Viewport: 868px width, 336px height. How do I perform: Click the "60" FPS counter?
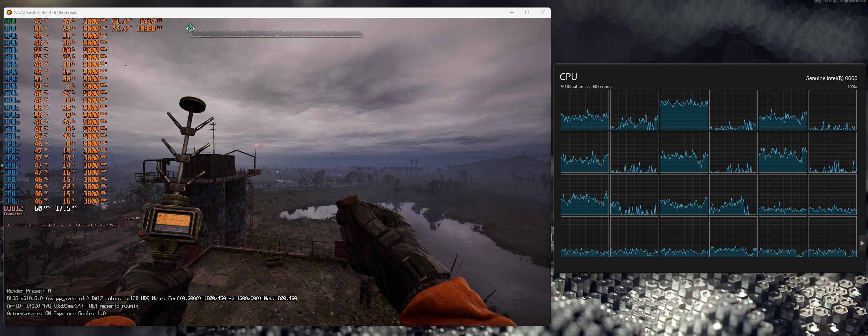[38, 208]
